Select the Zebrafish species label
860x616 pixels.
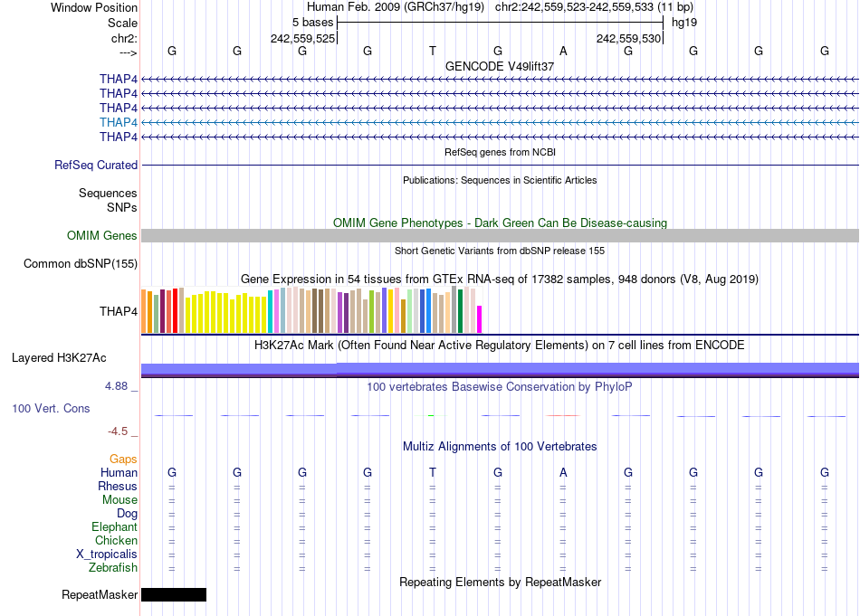click(x=113, y=568)
